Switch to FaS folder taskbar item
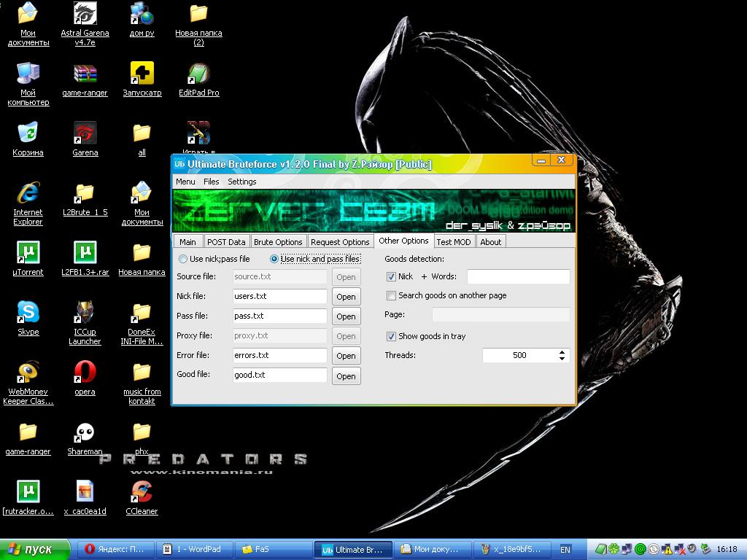The width and height of the screenshot is (747, 560). coord(275,550)
